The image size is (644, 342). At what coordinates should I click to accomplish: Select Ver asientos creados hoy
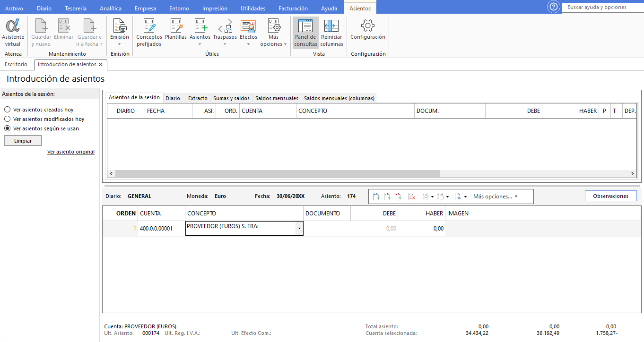8,110
